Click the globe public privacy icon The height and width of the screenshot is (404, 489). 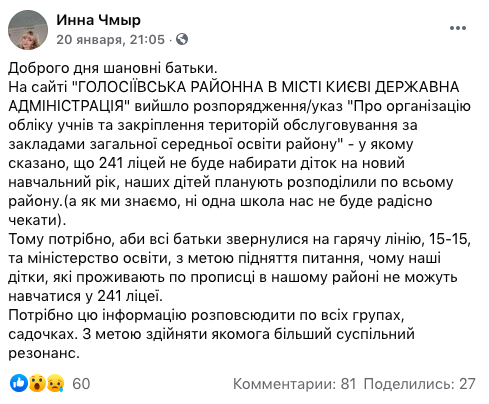(182, 39)
